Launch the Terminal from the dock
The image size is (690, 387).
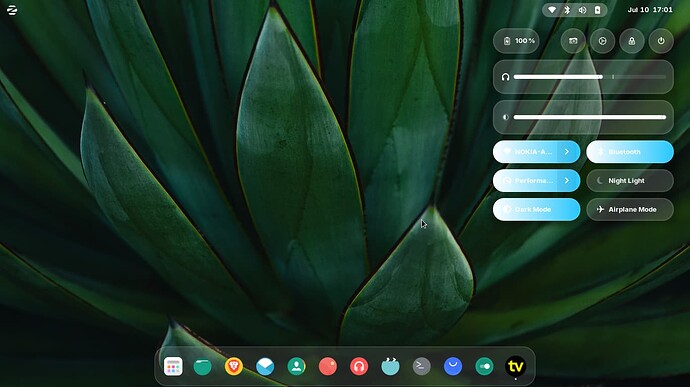(421, 366)
